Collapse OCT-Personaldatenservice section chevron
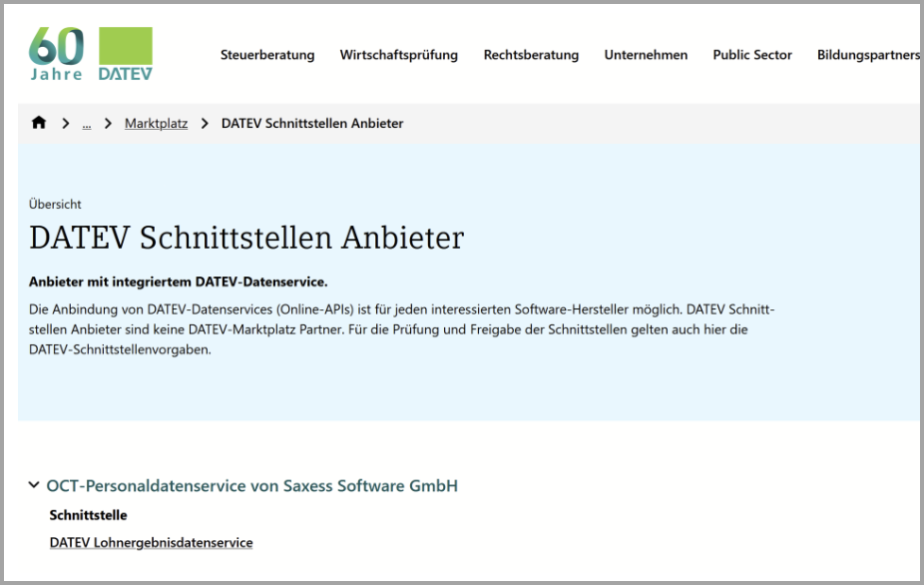Image resolution: width=924 pixels, height=585 pixels. point(34,485)
